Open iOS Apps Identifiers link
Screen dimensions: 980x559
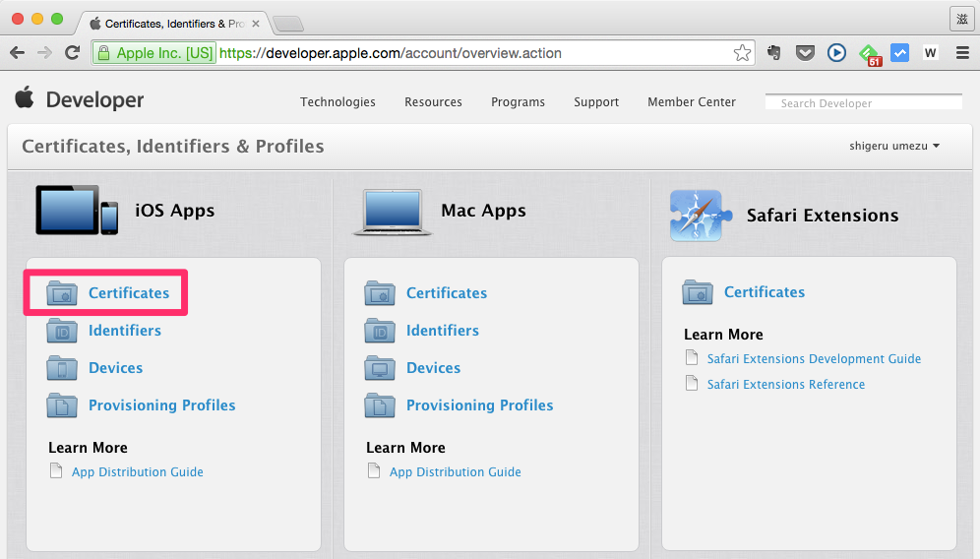(125, 330)
